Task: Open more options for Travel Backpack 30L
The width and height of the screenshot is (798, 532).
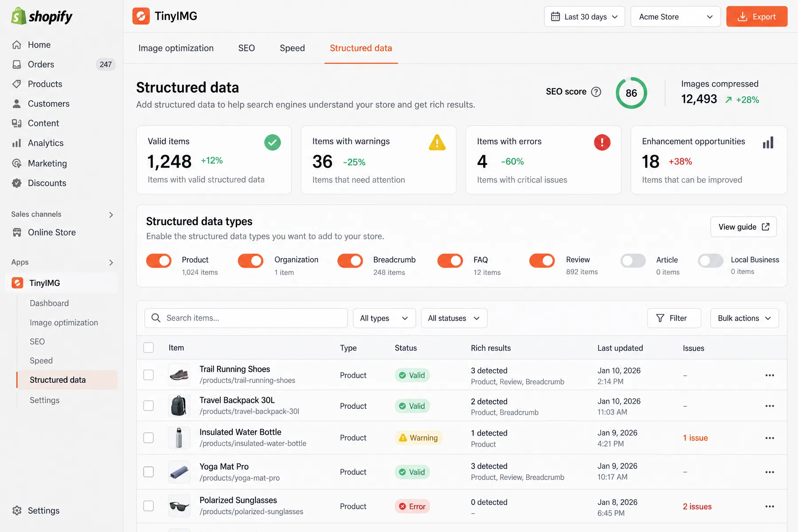Action: (x=770, y=406)
